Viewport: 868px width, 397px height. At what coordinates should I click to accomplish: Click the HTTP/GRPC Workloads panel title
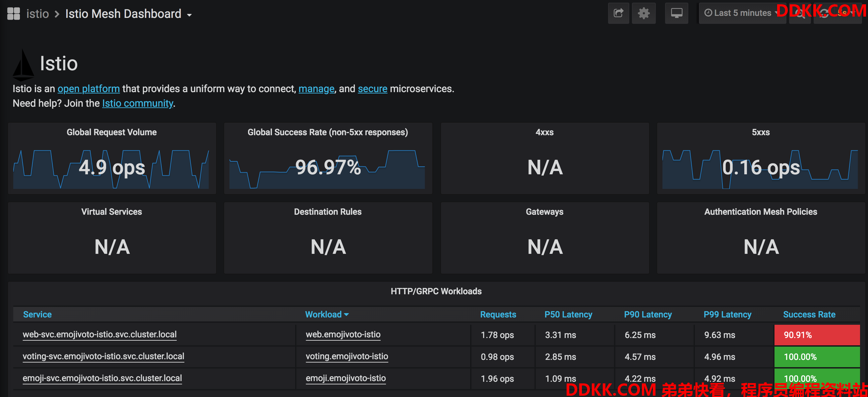pos(436,291)
